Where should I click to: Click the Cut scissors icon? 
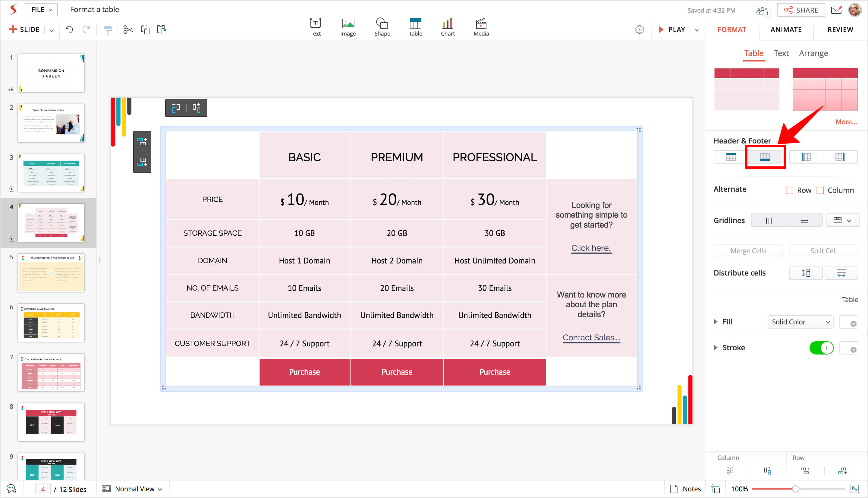(x=128, y=30)
